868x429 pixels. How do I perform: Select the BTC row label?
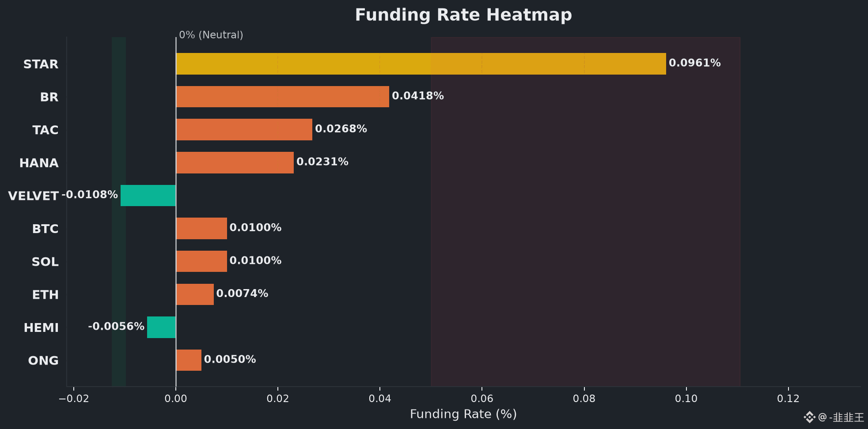click(x=45, y=229)
